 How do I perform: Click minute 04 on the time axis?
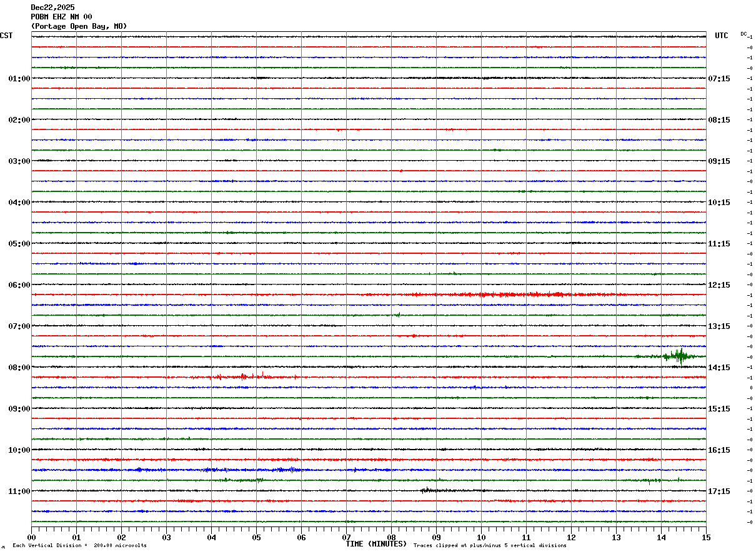(211, 537)
